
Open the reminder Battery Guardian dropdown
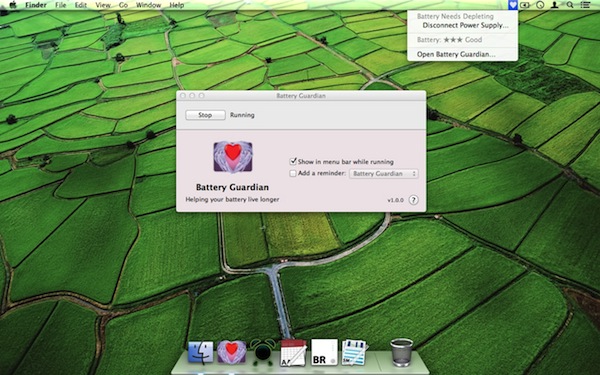[384, 174]
